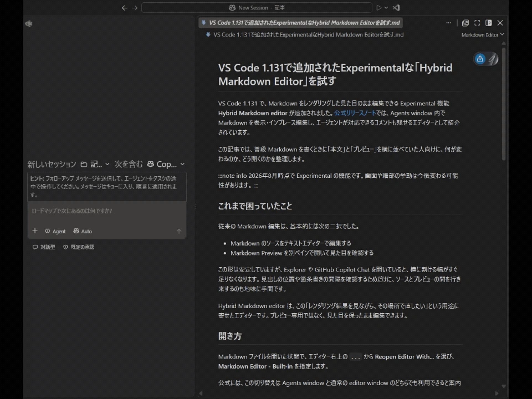Add context with the plus icon
This screenshot has width=532, height=399.
[x=34, y=231]
